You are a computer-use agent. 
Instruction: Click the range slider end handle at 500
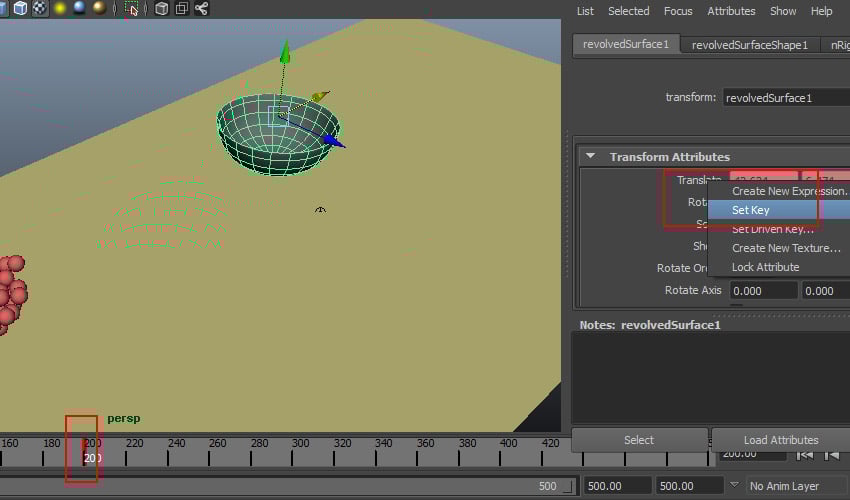[567, 486]
